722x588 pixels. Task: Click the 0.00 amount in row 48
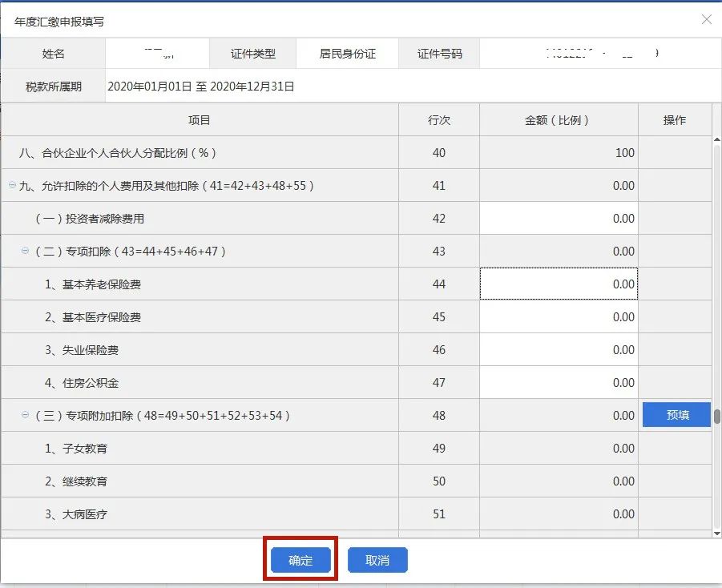pos(623,415)
